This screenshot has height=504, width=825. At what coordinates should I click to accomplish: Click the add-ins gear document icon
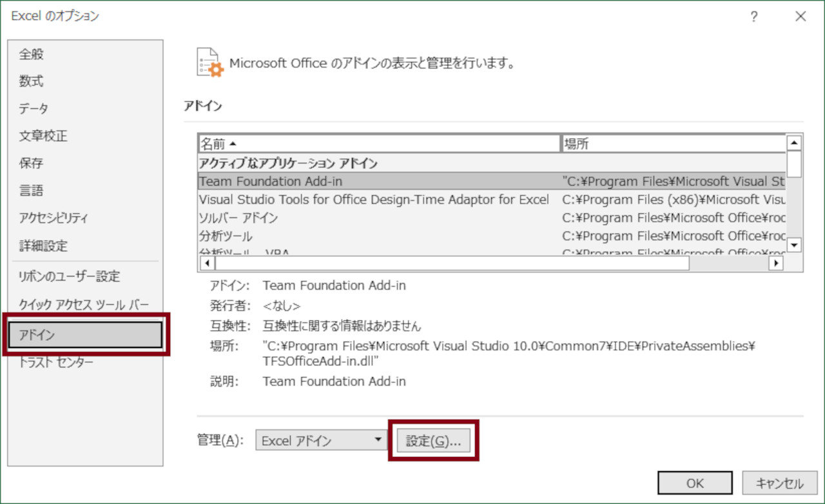click(209, 64)
